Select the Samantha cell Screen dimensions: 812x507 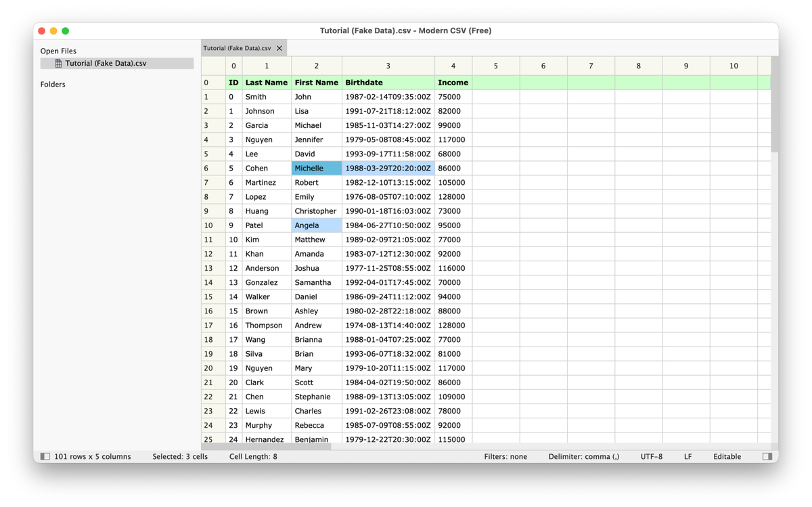pos(317,282)
